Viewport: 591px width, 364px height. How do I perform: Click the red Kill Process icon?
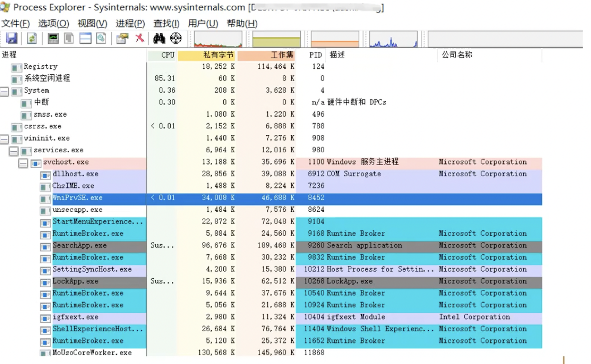coord(140,38)
